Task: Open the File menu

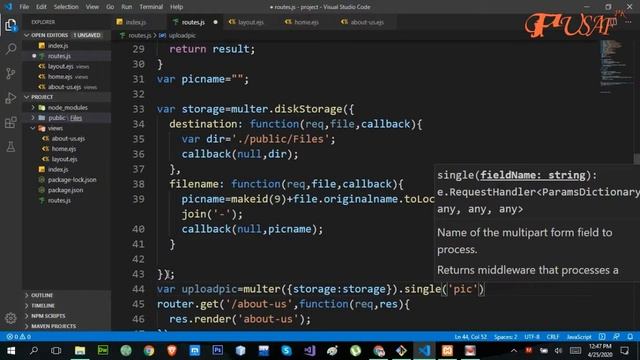Action: coord(24,7)
